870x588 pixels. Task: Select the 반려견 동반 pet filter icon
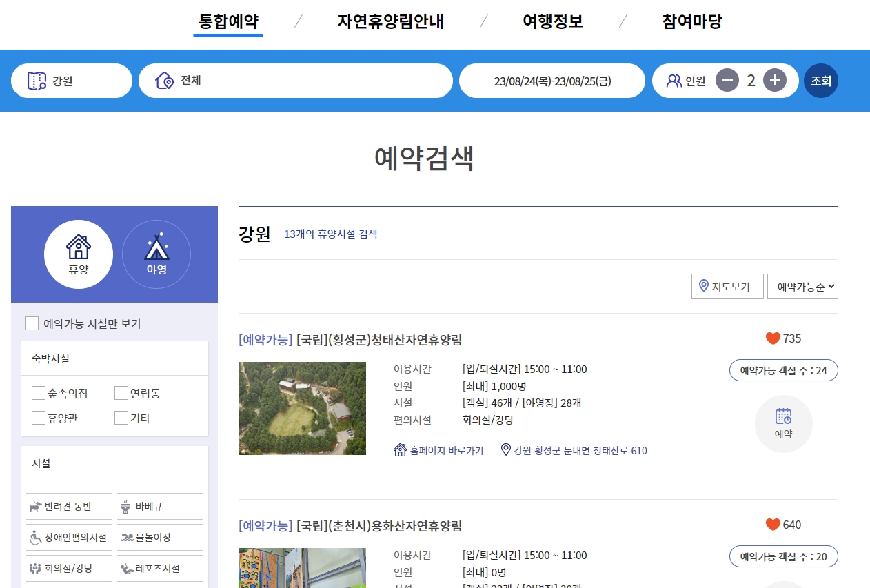(68, 506)
